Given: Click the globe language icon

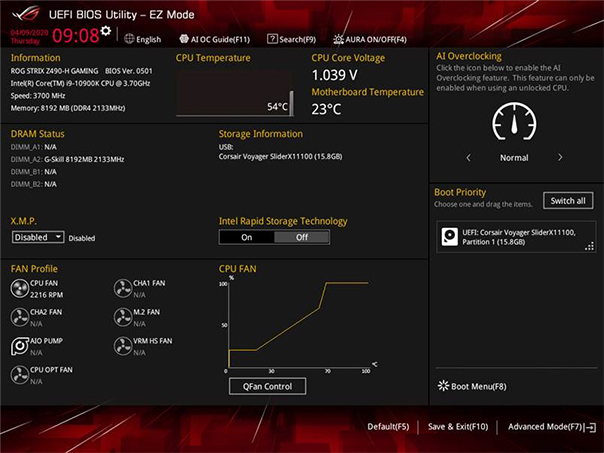Looking at the screenshot, I should click(129, 39).
